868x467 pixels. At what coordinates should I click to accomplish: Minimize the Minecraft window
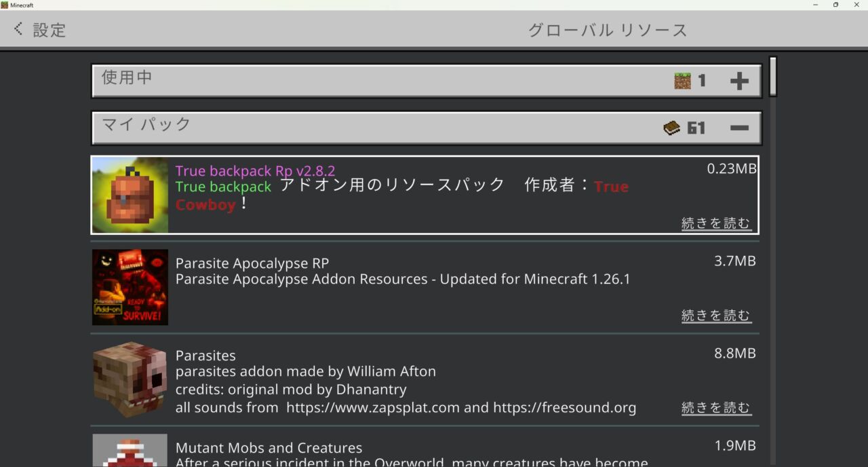pyautogui.click(x=814, y=5)
